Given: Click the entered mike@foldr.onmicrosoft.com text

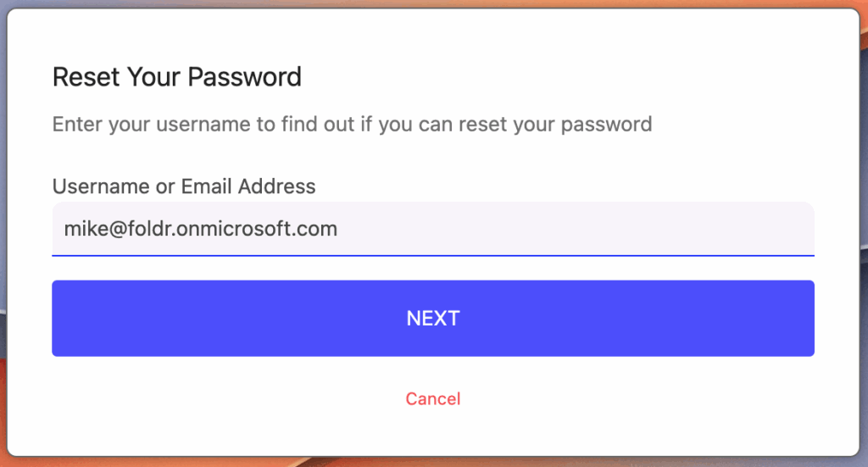Looking at the screenshot, I should point(200,229).
